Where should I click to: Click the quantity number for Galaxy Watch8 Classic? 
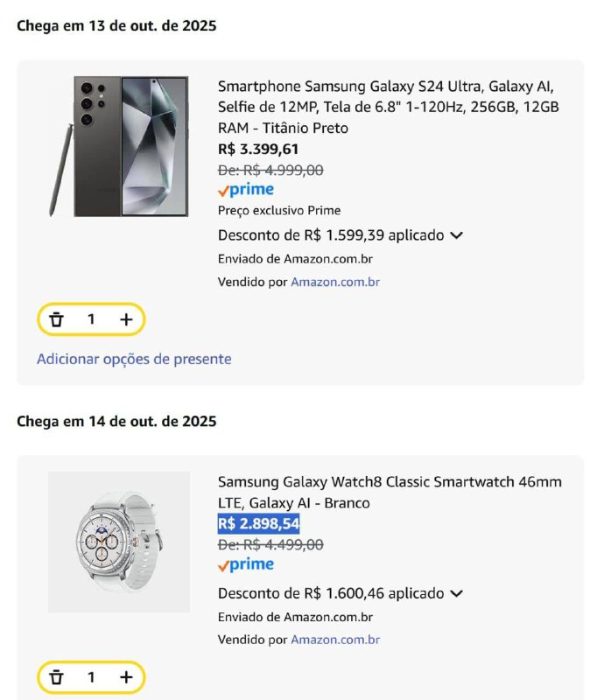click(91, 677)
